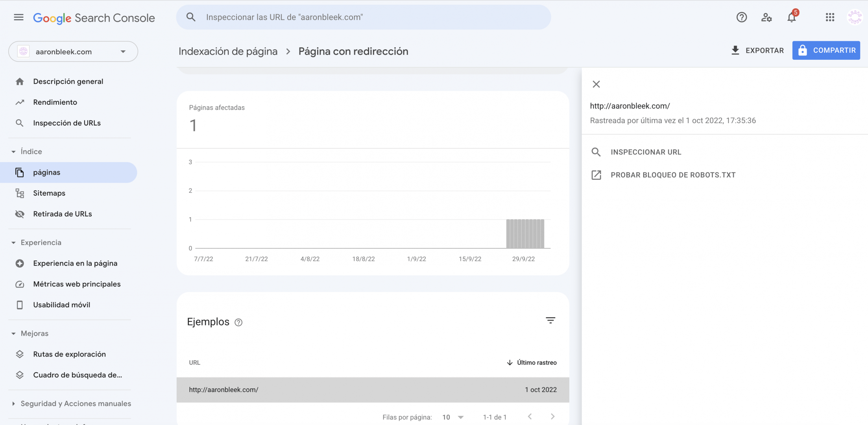Open users and permissions settings icon

(766, 17)
